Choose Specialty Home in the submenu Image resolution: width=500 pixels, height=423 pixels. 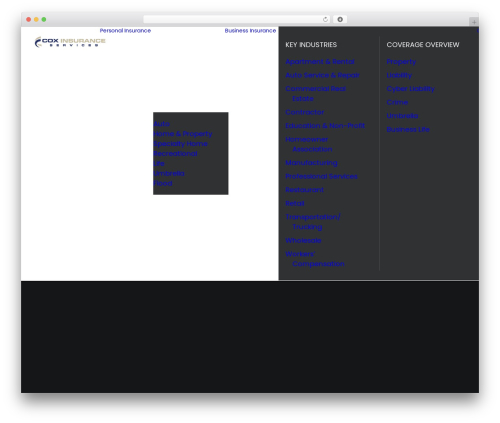click(181, 144)
